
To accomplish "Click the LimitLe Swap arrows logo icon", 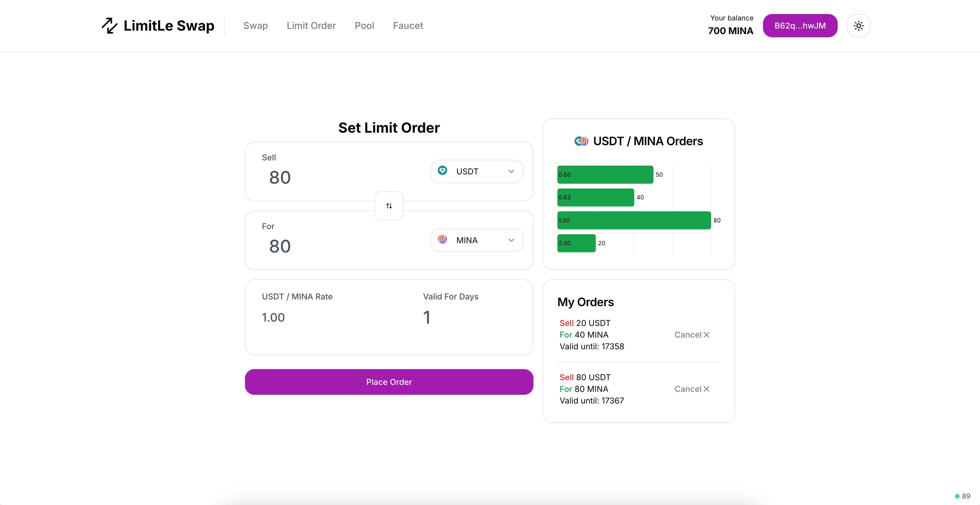I will 110,25.
